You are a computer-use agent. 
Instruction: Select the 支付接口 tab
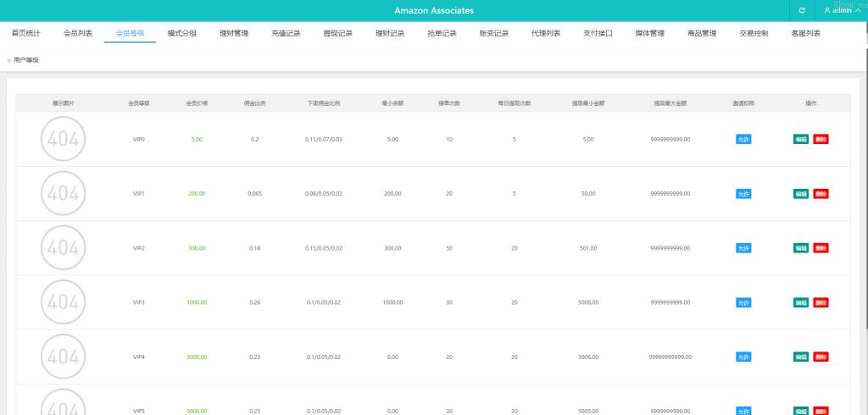pyautogui.click(x=598, y=34)
